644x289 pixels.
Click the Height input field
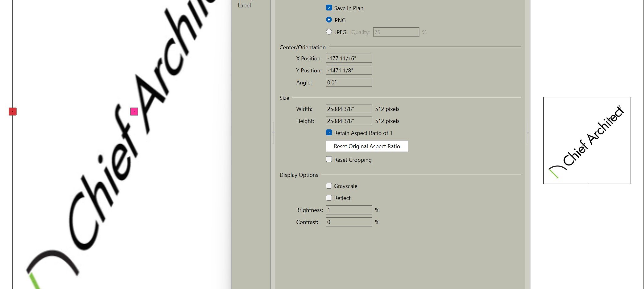(349, 121)
